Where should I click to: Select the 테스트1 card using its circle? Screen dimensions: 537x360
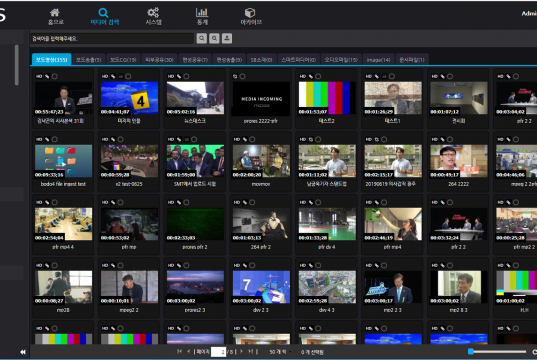click(392, 76)
